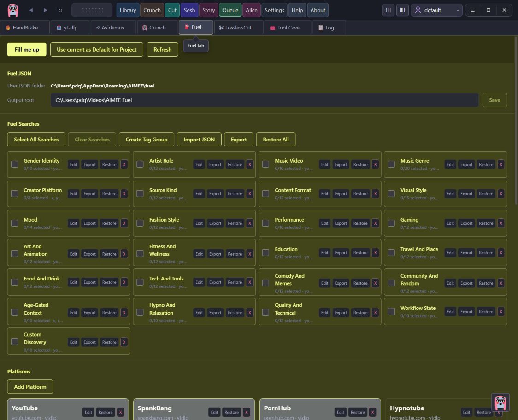Restore the Quality And Technical search
The height and width of the screenshot is (420, 518).
click(360, 313)
